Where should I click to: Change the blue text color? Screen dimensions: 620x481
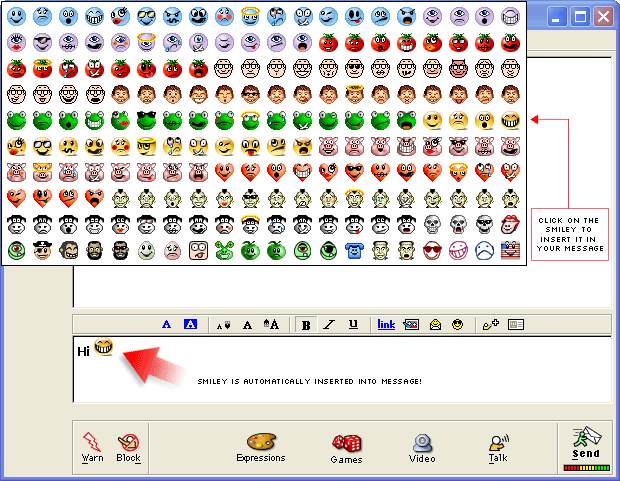pos(167,324)
